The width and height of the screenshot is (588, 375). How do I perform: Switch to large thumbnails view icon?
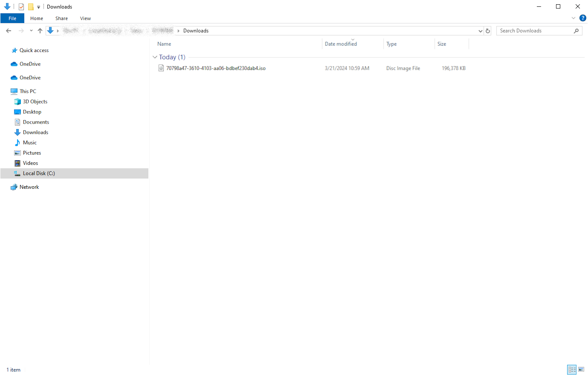[x=581, y=369]
